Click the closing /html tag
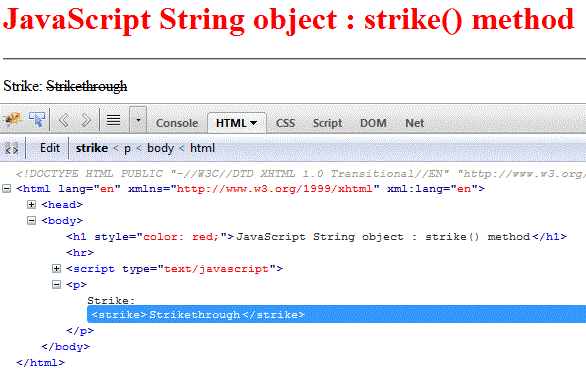586x374 pixels. point(40,363)
